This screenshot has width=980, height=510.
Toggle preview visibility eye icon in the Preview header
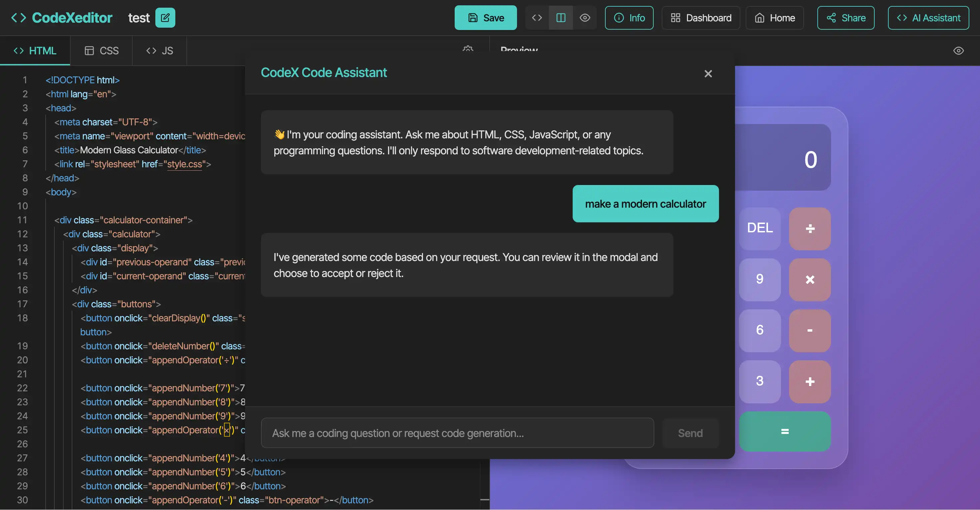click(x=958, y=51)
